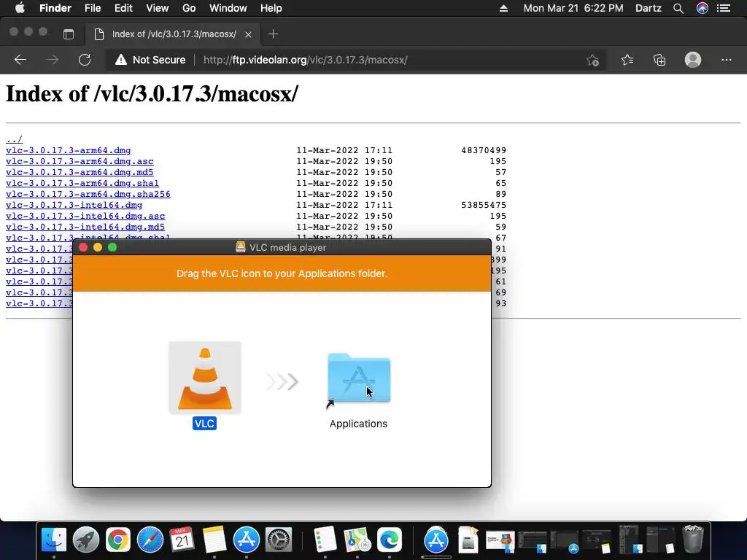This screenshot has height=560, width=747.
Task: Add this page to favorites star
Action: tap(592, 60)
